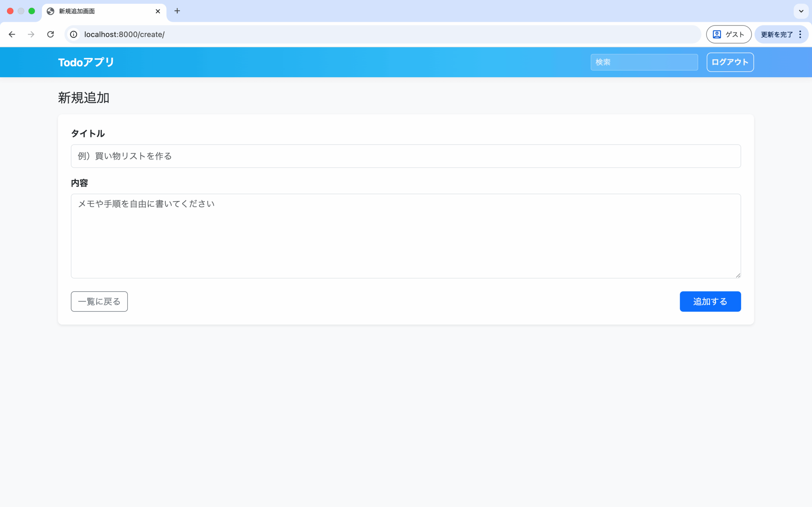Open a new tab with plus icon
This screenshot has height=507, width=812.
point(177,11)
